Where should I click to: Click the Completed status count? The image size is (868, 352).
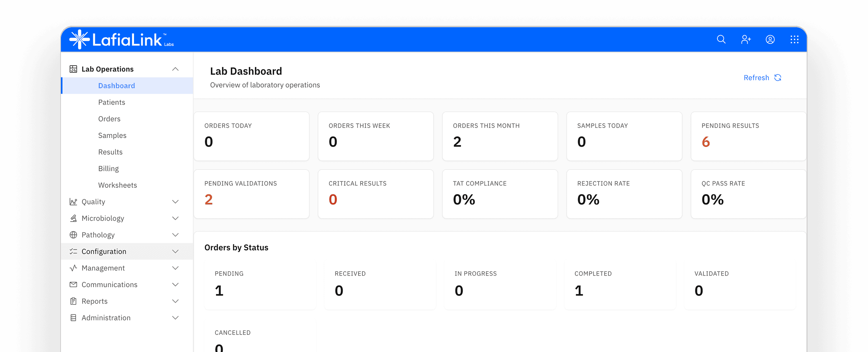pos(579,291)
